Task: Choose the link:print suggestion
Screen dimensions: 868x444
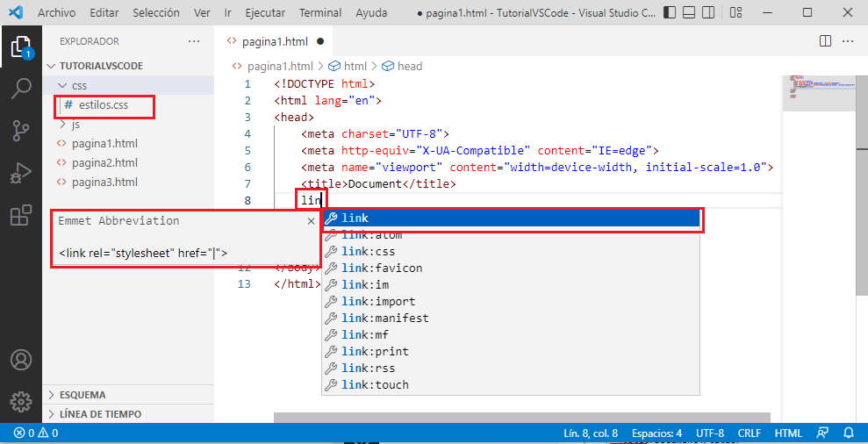Action: pyautogui.click(x=511, y=351)
